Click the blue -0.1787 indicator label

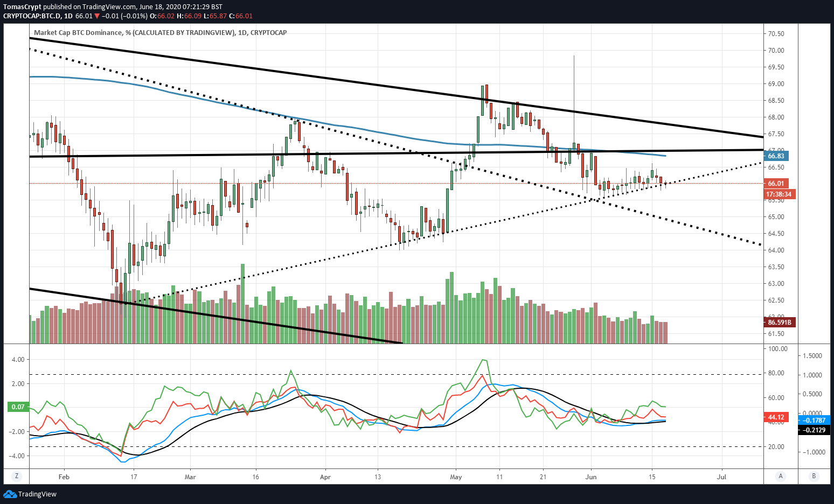coord(815,420)
